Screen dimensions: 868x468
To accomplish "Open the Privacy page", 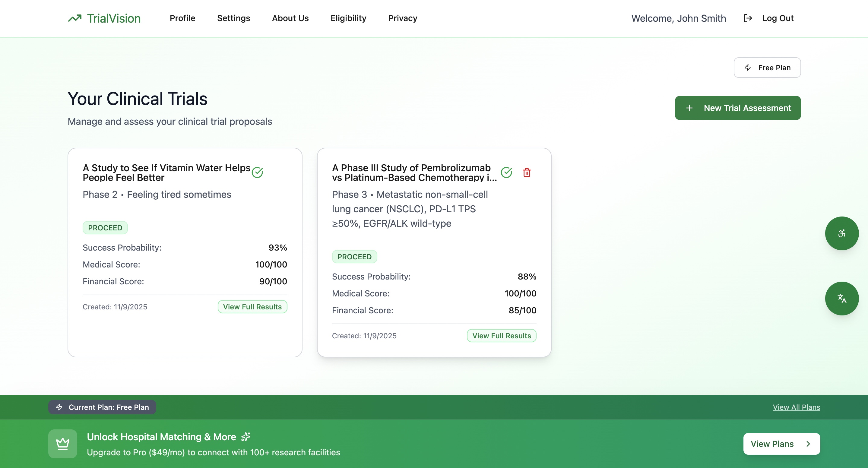I will (402, 18).
